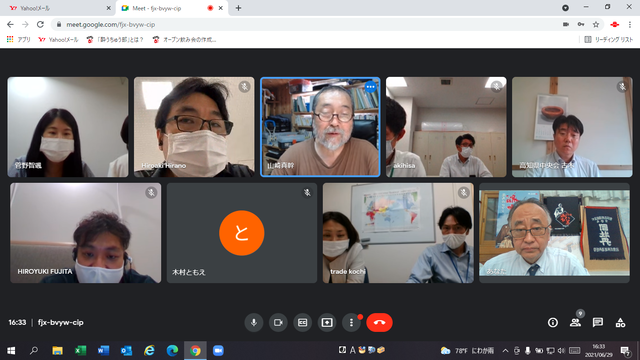Open Windows Start menu
This screenshot has height=360, width=640.
(x=11, y=351)
